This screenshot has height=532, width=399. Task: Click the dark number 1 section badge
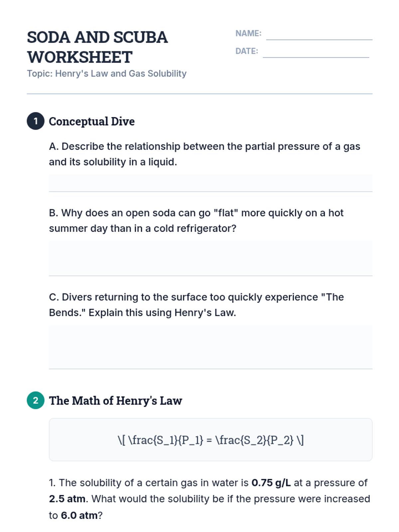36,121
